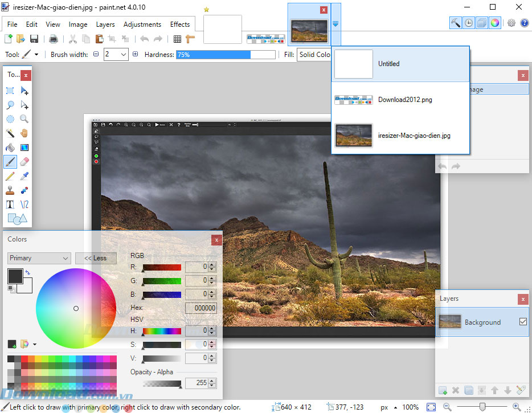Click the Hardness 75% slider bar

tap(226, 55)
